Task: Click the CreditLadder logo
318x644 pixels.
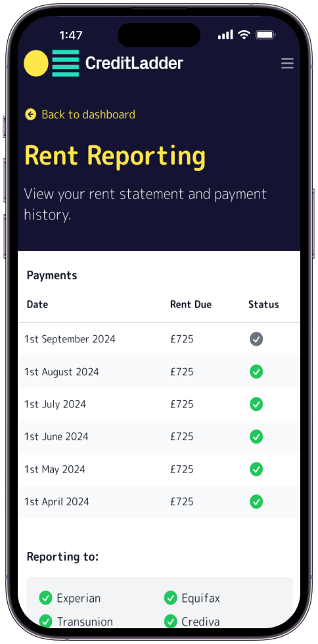Action: click(x=103, y=63)
